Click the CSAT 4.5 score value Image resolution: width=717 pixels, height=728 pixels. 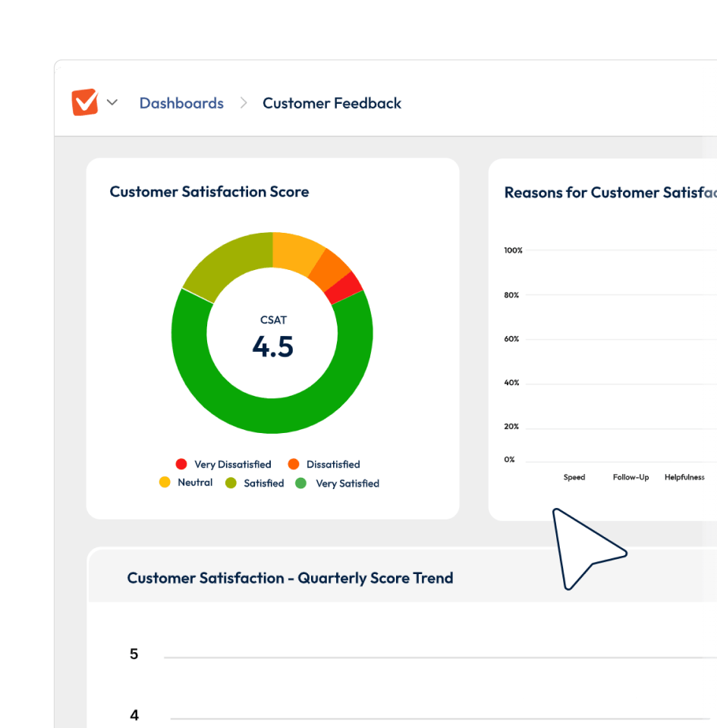[x=272, y=347]
